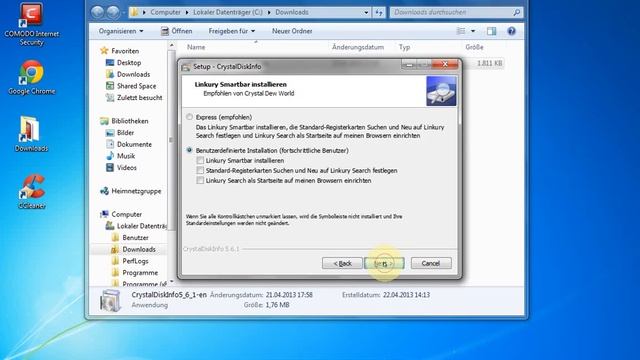Expand the address bar history dropdown
Viewport: 640px width, 360px height.
click(366, 13)
